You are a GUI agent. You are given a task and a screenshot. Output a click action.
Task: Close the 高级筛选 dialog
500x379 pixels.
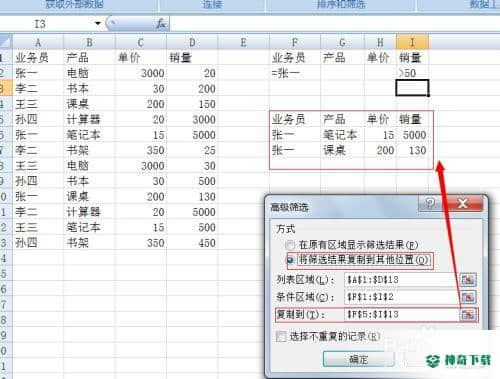tap(463, 203)
